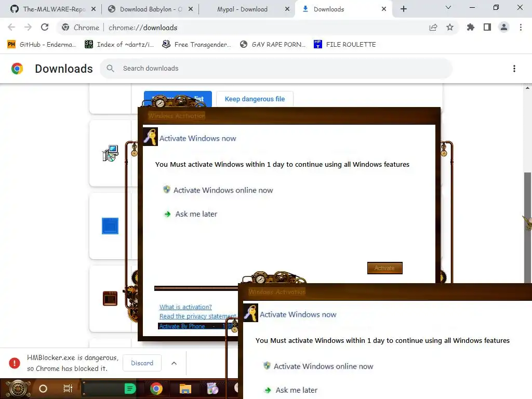This screenshot has width=532, height=399.
Task: Choose Ask me later in back window
Action: pyautogui.click(x=191, y=214)
